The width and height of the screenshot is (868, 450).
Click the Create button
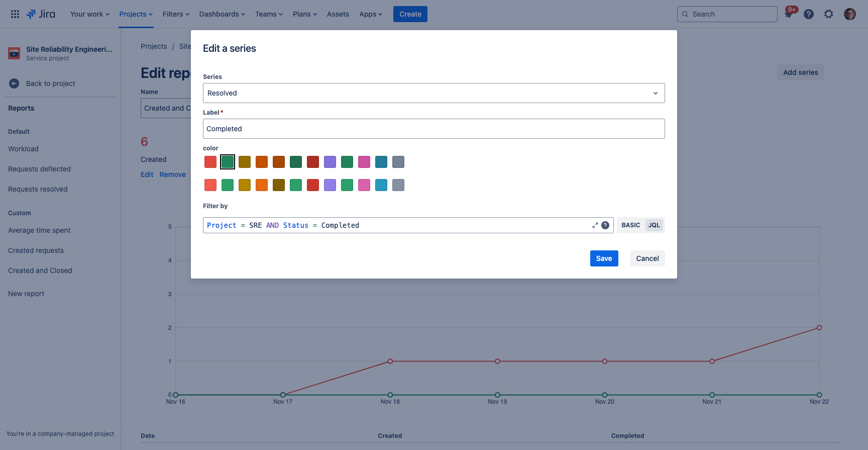410,14
